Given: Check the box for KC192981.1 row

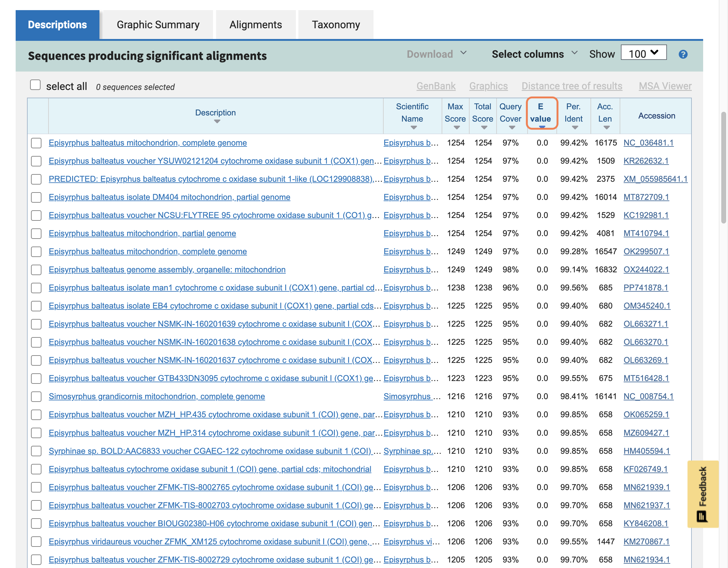Looking at the screenshot, I should click(36, 216).
